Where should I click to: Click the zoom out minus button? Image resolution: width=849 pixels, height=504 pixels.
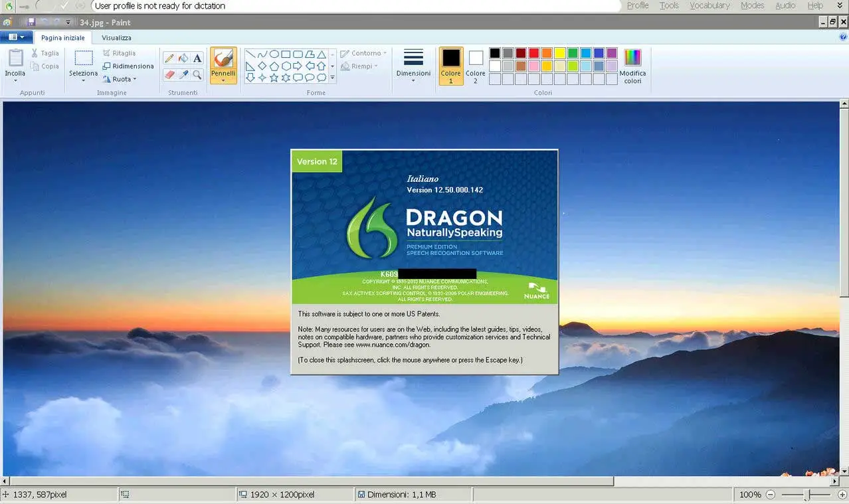click(x=771, y=495)
